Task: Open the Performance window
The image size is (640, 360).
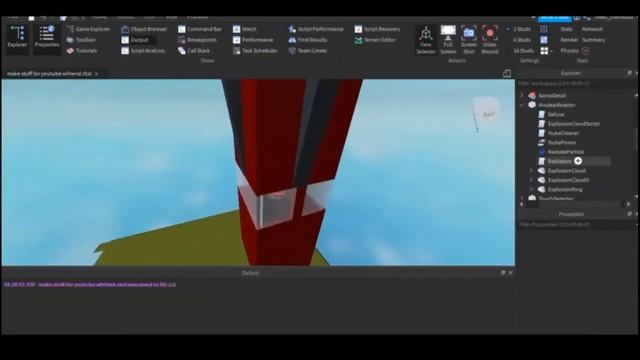Action: (253, 40)
